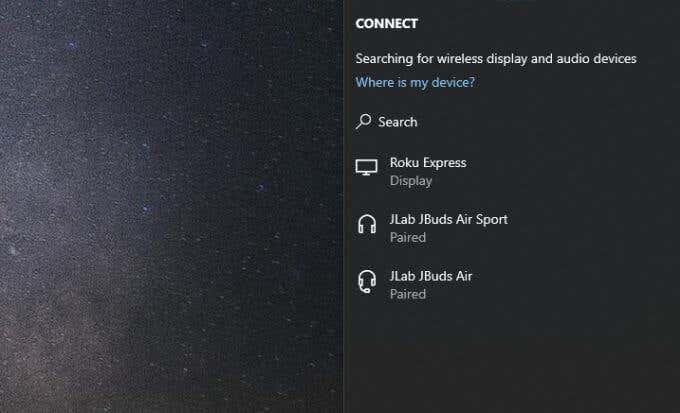Click blank panel area right of Search
The image size is (680, 413).
(546, 122)
